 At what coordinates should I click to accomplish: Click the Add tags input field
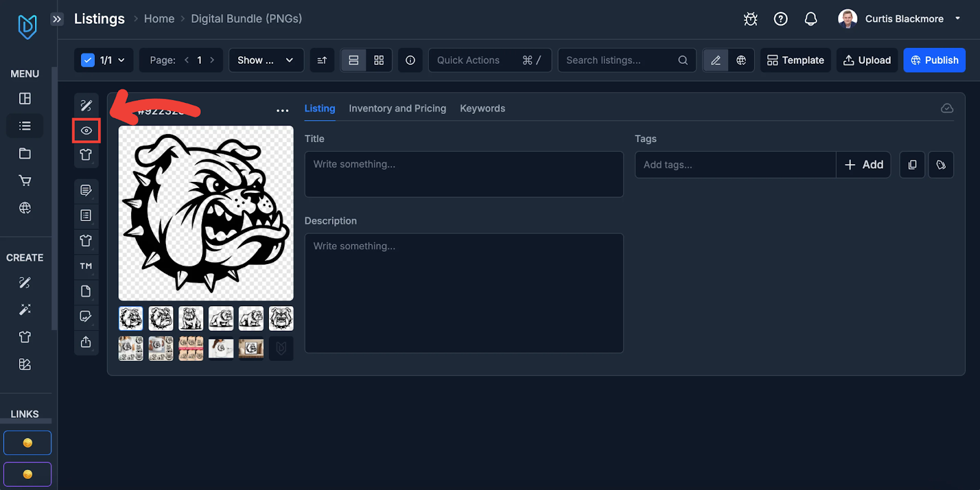click(x=735, y=165)
